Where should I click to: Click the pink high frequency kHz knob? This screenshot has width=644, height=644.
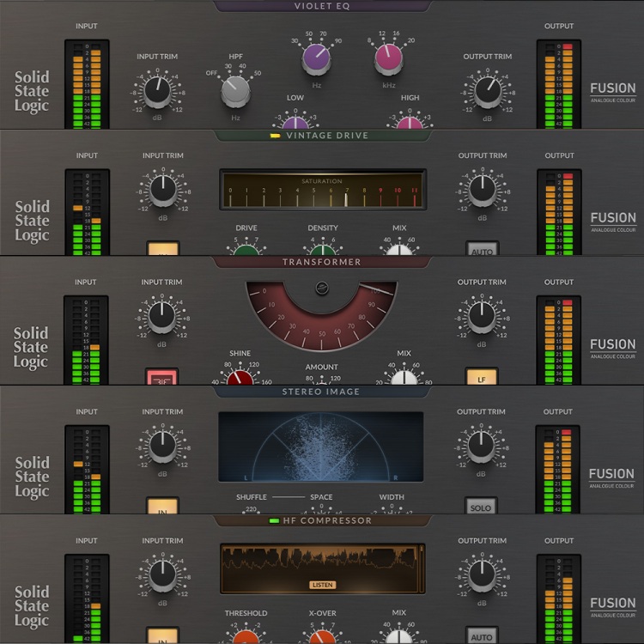tap(388, 58)
